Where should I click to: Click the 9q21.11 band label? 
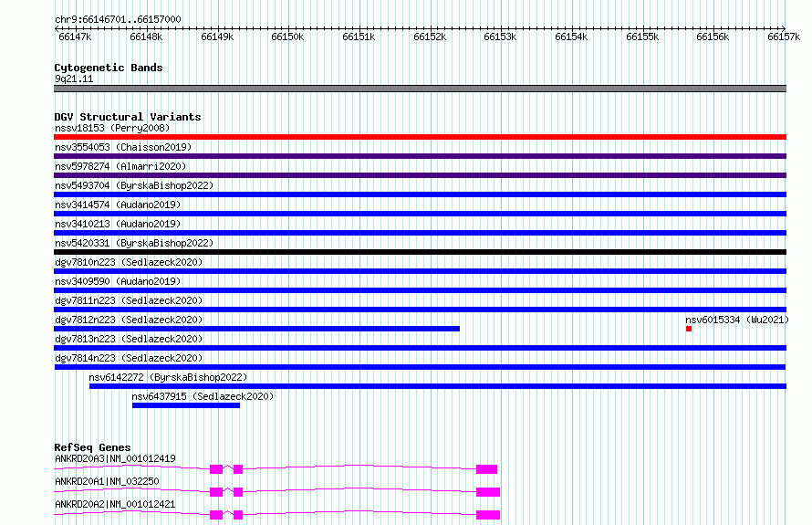[74, 79]
